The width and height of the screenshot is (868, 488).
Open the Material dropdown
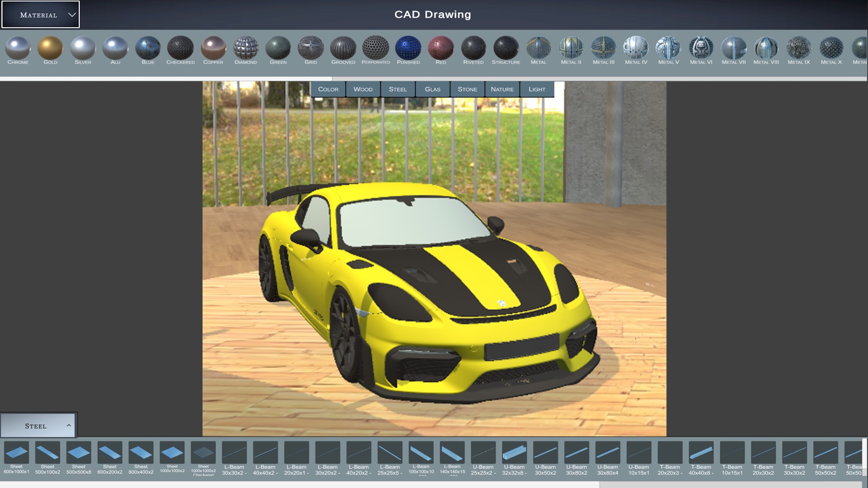pos(41,14)
